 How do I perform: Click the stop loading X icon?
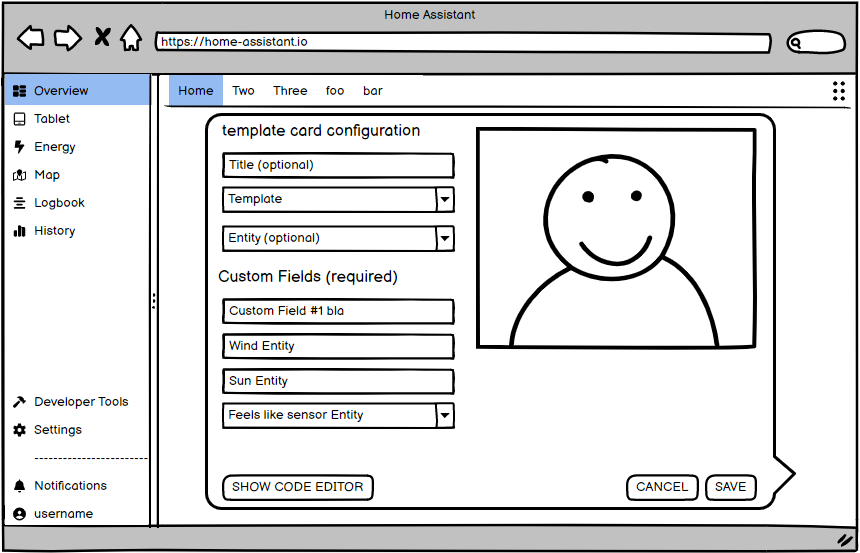tap(102, 37)
